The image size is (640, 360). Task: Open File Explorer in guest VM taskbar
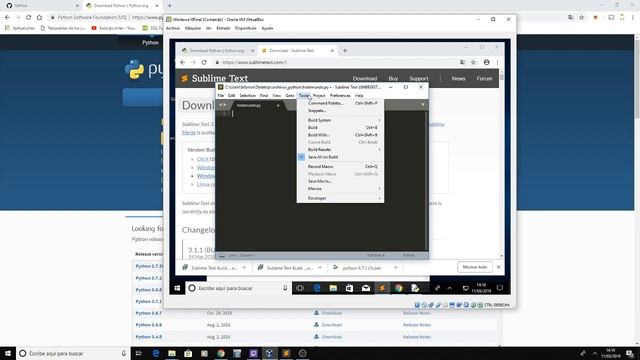[x=333, y=288]
